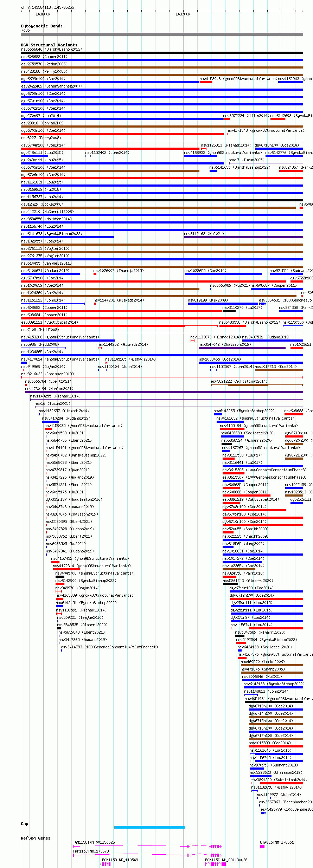Click the 143600k ruler tick label
The width and height of the screenshot is (313, 868).
[43, 14]
